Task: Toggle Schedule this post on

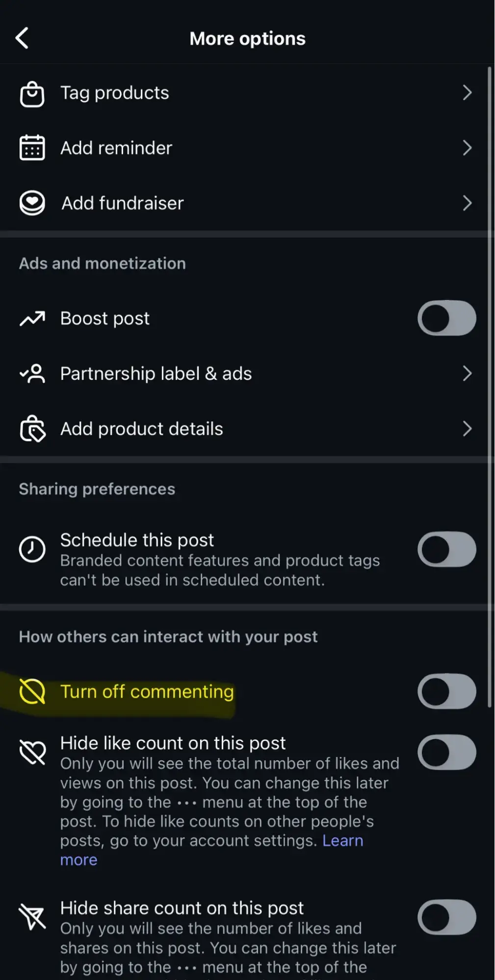Action: pos(446,550)
